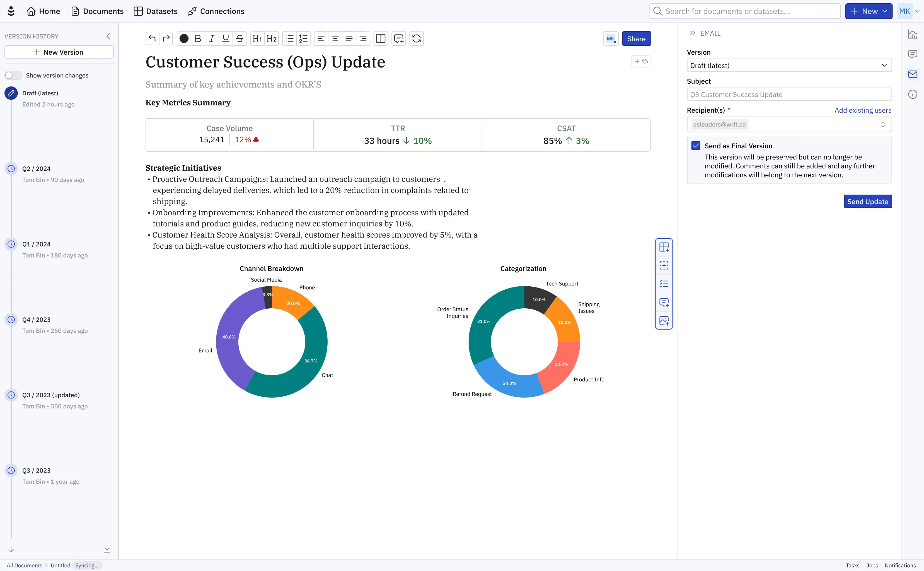Click the Send Update button
Screen dimensions: 924x571
click(x=867, y=201)
